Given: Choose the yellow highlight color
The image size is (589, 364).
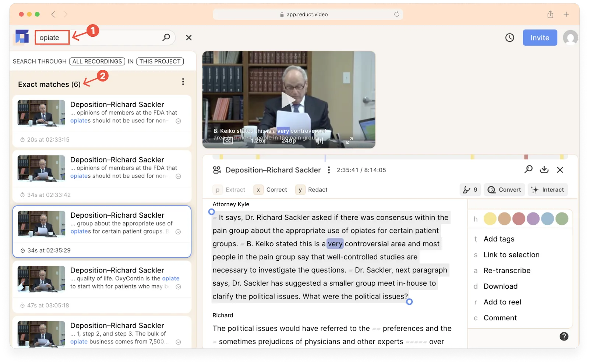Looking at the screenshot, I should tap(490, 219).
